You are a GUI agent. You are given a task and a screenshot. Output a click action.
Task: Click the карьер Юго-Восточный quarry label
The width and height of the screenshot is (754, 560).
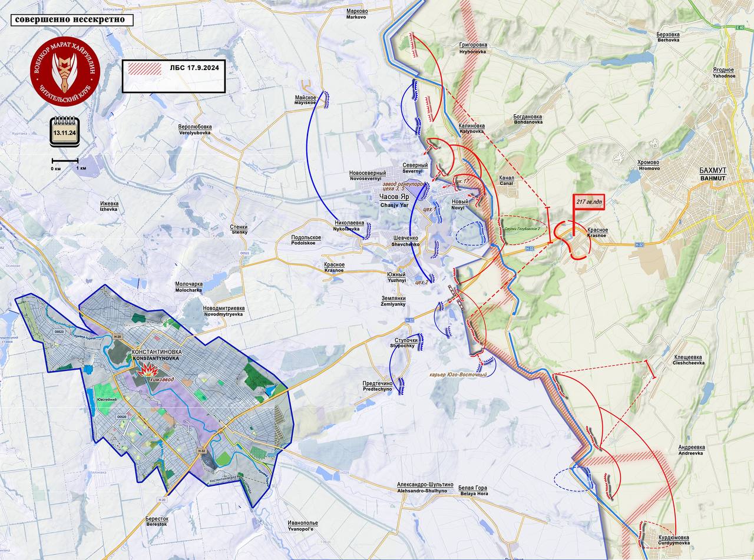[x=457, y=375]
